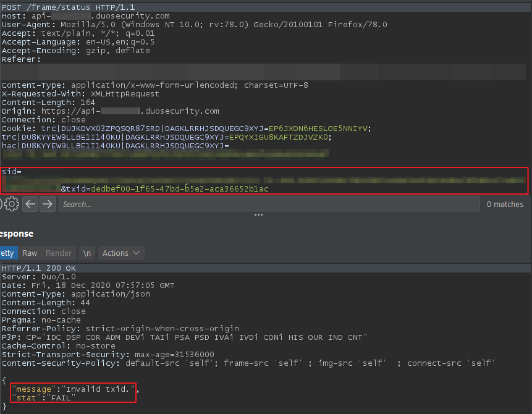Click the panel divider dots handle

[x=258, y=215]
